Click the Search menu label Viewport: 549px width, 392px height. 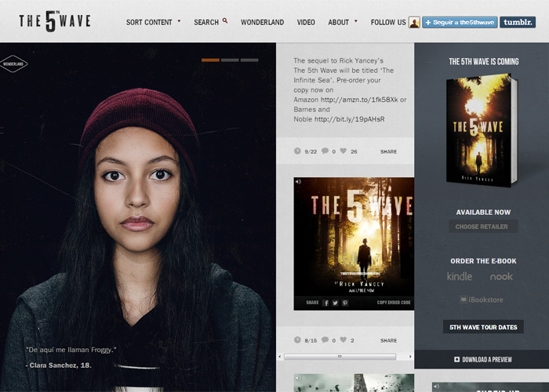click(206, 22)
